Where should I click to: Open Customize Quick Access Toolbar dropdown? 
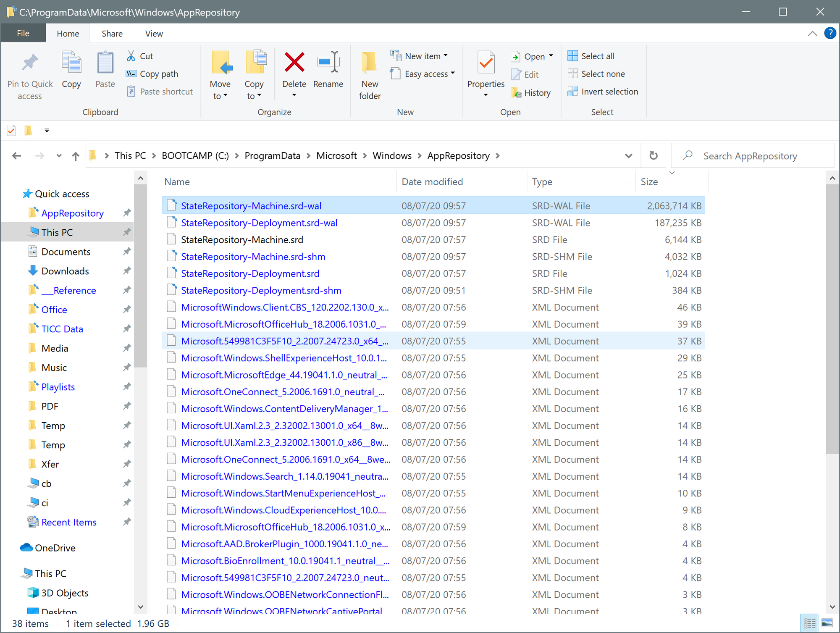tap(47, 131)
